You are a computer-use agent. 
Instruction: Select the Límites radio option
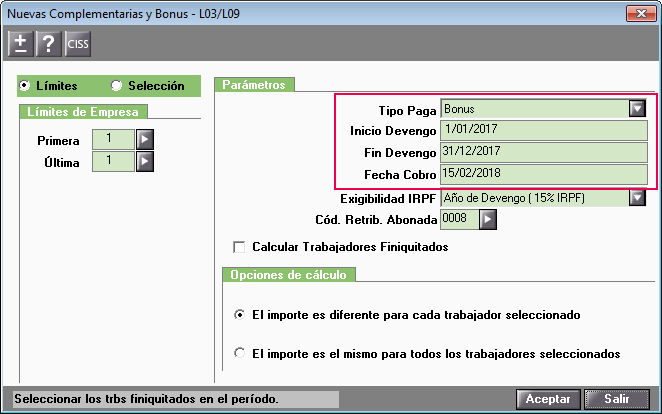click(24, 86)
